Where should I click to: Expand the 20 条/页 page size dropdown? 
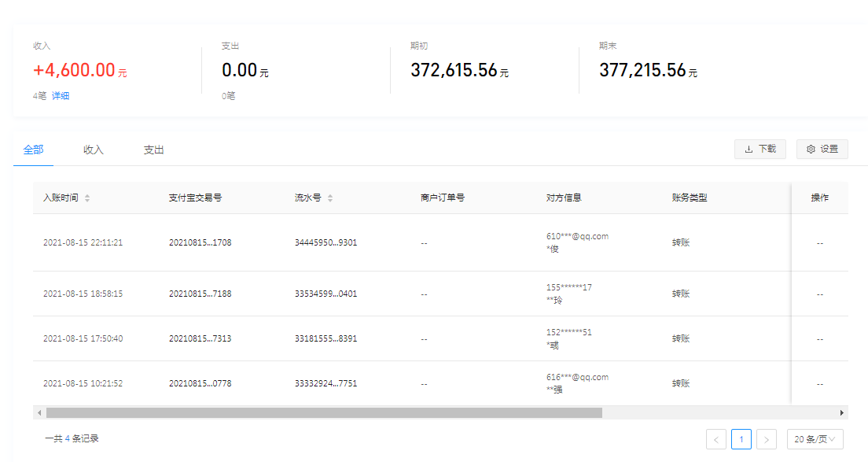pos(815,439)
